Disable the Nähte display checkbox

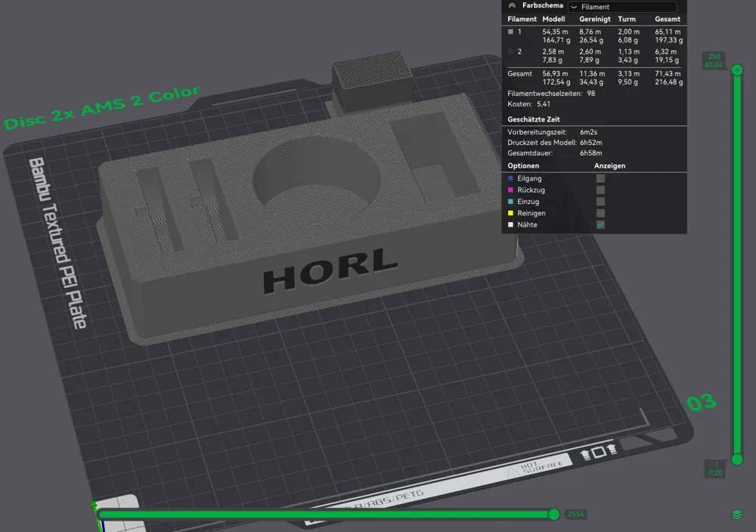click(x=600, y=224)
